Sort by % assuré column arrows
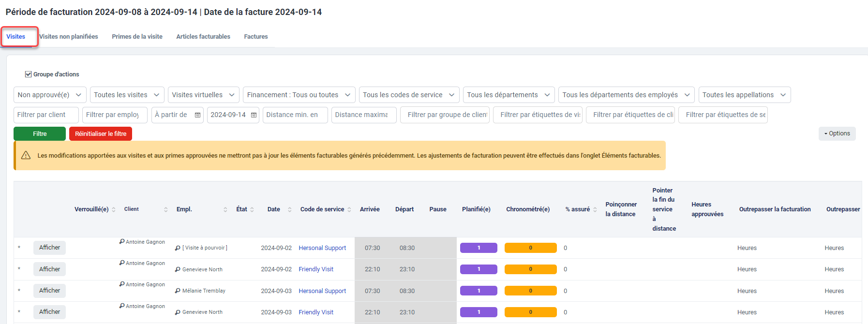 pos(595,209)
